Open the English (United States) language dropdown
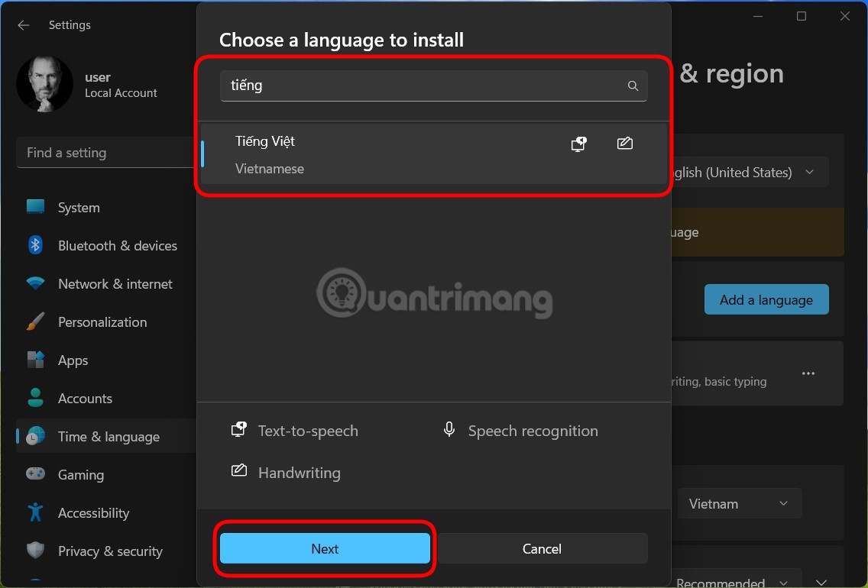 click(x=808, y=172)
